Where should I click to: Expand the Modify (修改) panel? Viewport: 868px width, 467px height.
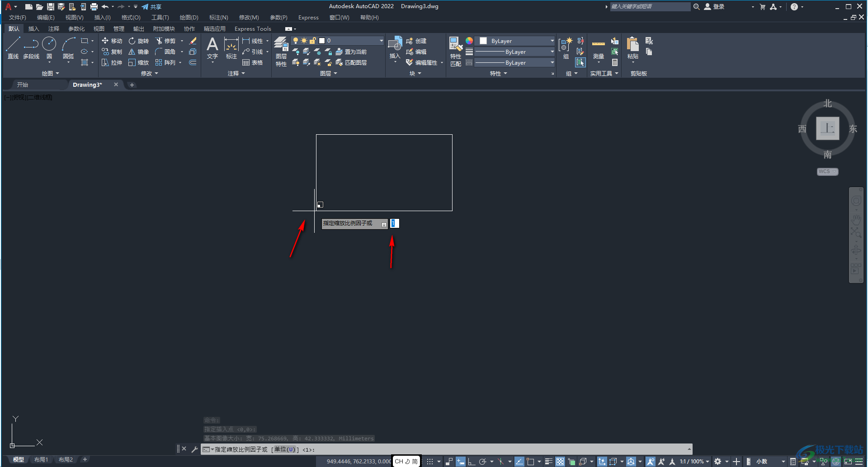tap(149, 73)
